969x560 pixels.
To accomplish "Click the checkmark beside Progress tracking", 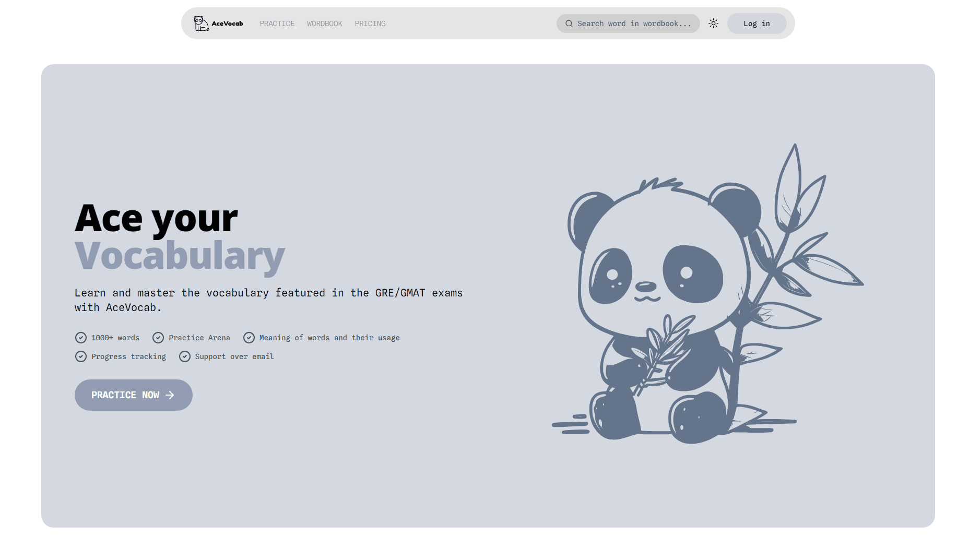I will tap(81, 356).
